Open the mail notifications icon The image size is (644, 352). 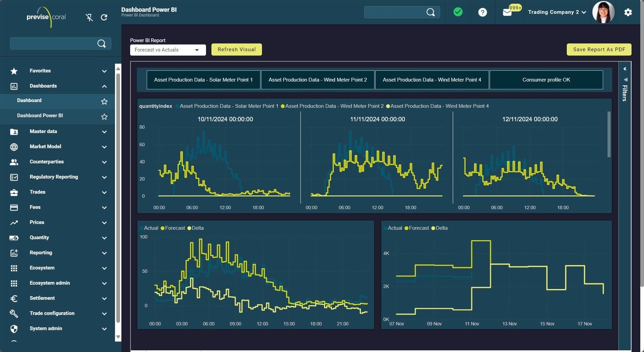tap(507, 12)
